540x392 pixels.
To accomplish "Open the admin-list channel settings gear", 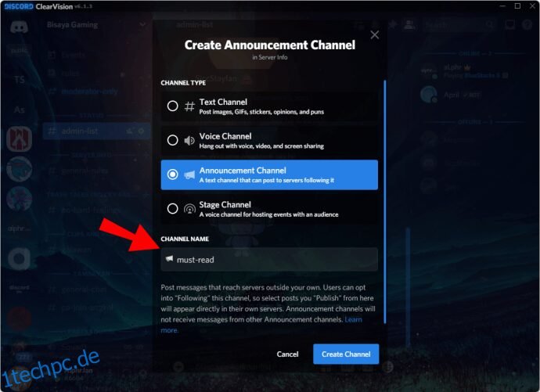I will click(x=141, y=131).
